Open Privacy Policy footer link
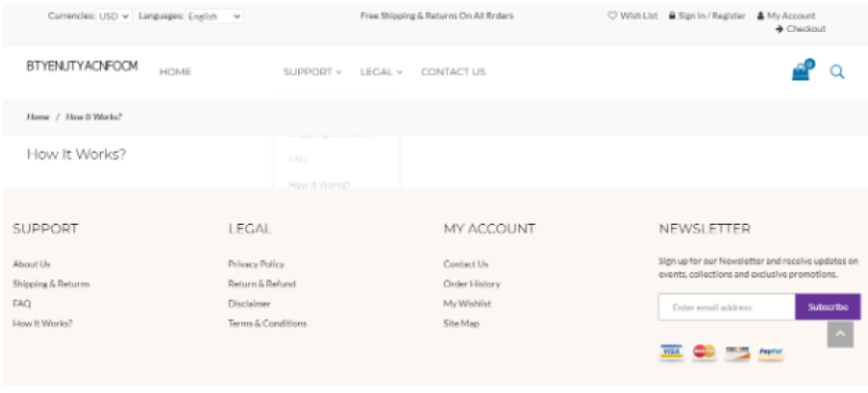This screenshot has height=393, width=868. point(257,264)
